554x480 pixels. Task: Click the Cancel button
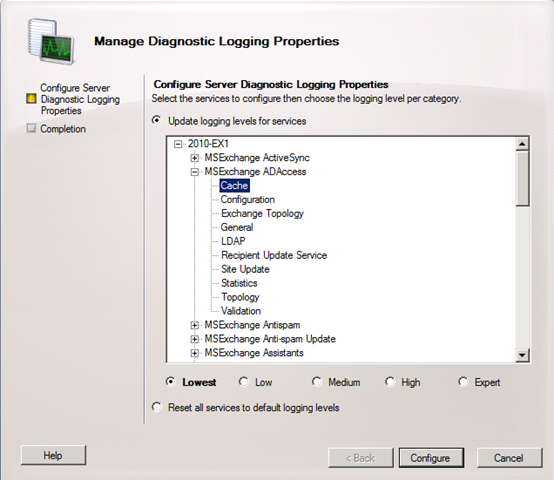509,458
